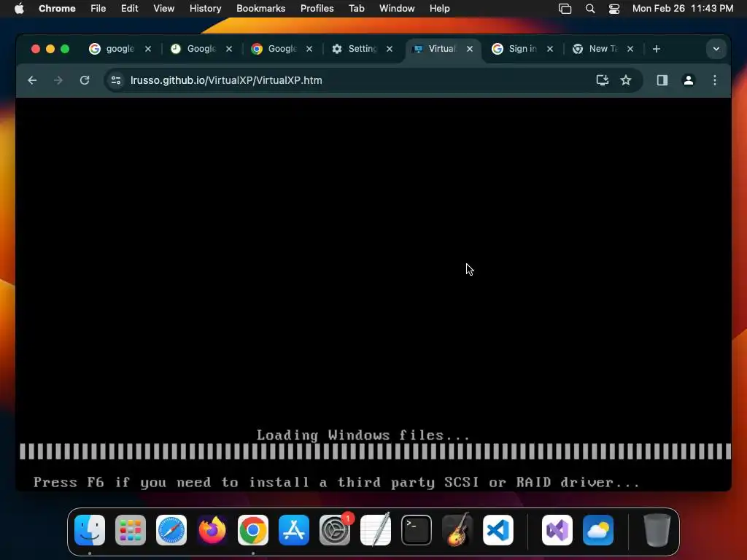Launch Visual Studio Code from the Dock
This screenshot has width=747, height=560.
point(498,530)
